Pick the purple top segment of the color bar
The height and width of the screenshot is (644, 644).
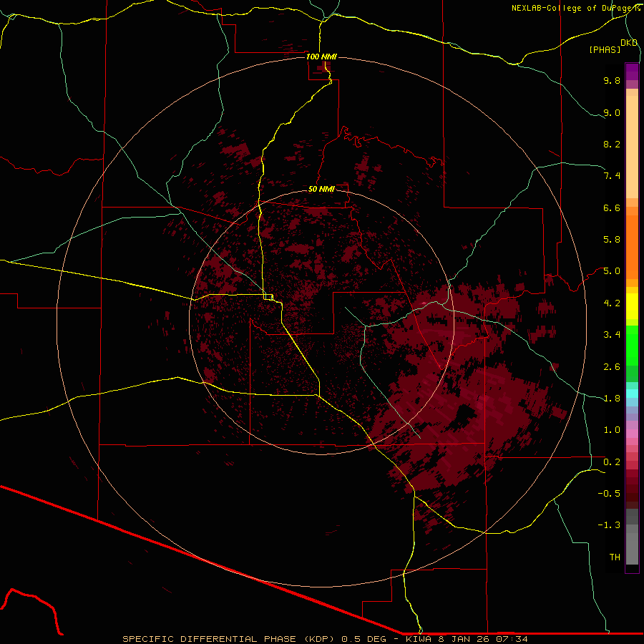632,72
